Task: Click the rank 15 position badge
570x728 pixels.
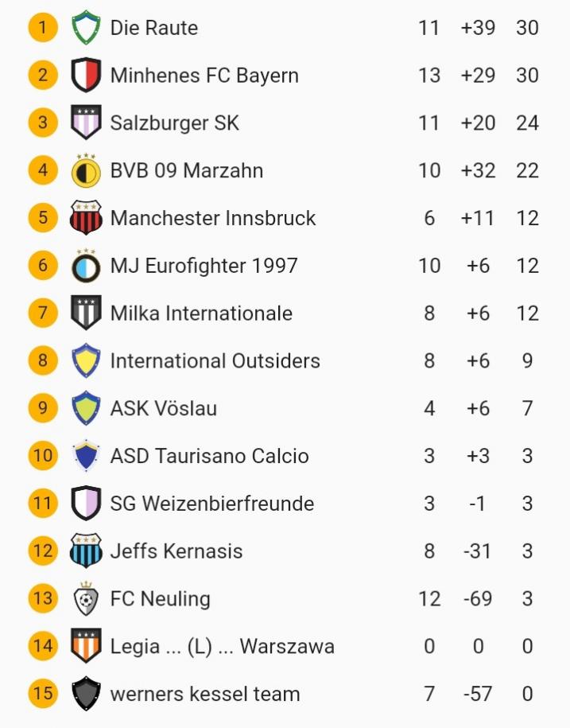Action: tap(43, 694)
